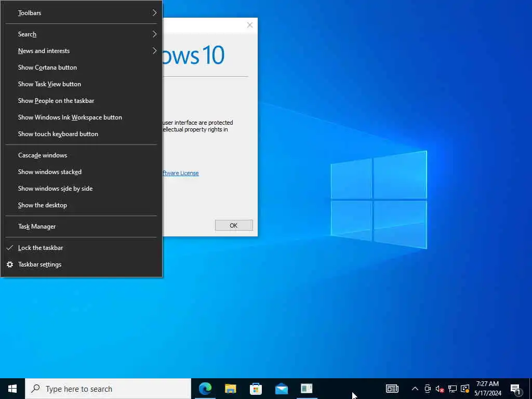
Task: Click the gear icon beside Taskbar settings
Action: (x=10, y=264)
